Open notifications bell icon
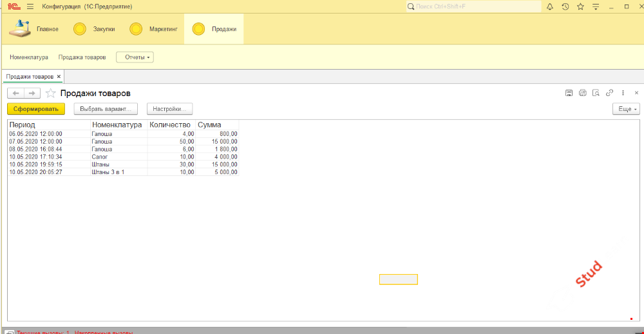This screenshot has width=644, height=334. point(550,6)
